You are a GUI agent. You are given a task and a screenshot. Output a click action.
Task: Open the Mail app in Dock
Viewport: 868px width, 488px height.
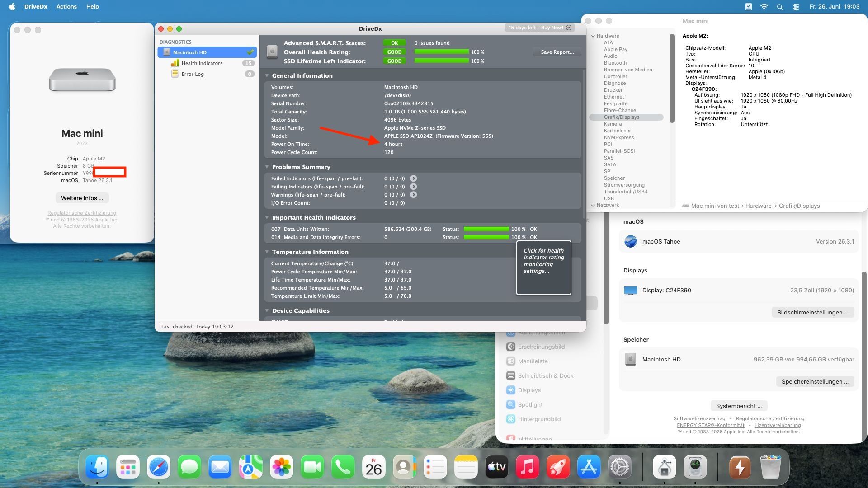click(220, 467)
